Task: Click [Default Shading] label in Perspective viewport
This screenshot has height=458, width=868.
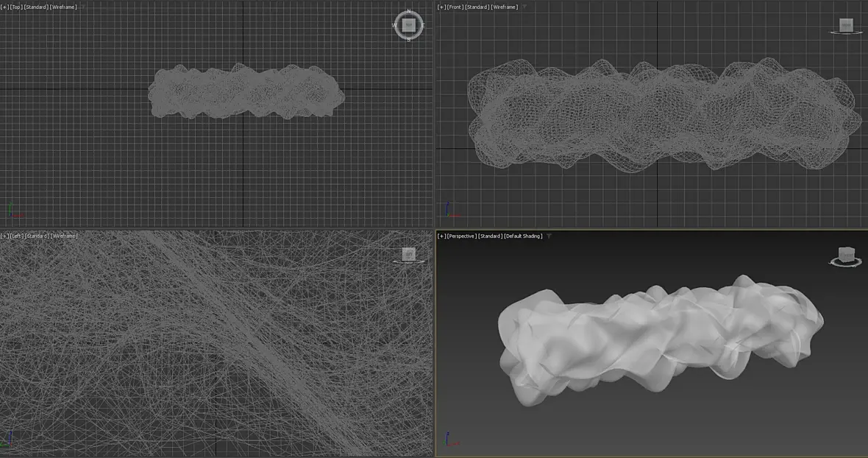Action: [523, 236]
